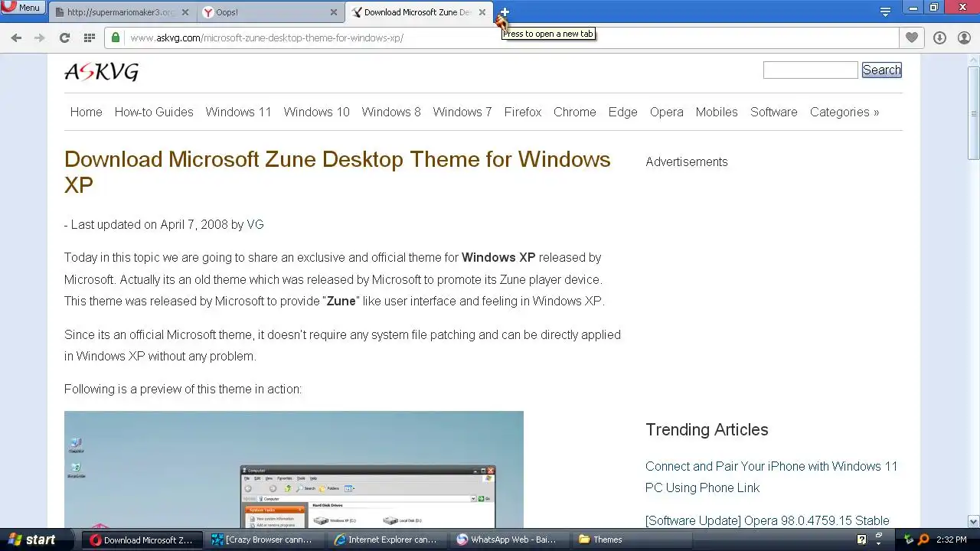
Task: Close the Oops! tab
Action: tap(334, 12)
